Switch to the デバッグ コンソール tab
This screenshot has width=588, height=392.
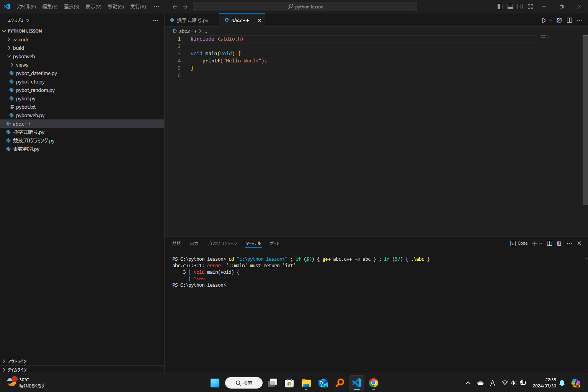click(x=222, y=243)
